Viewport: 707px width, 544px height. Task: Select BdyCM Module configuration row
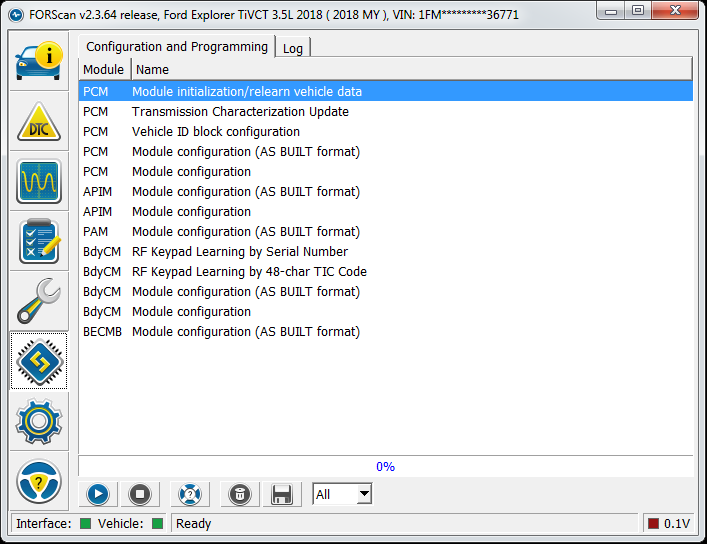[x=386, y=312]
